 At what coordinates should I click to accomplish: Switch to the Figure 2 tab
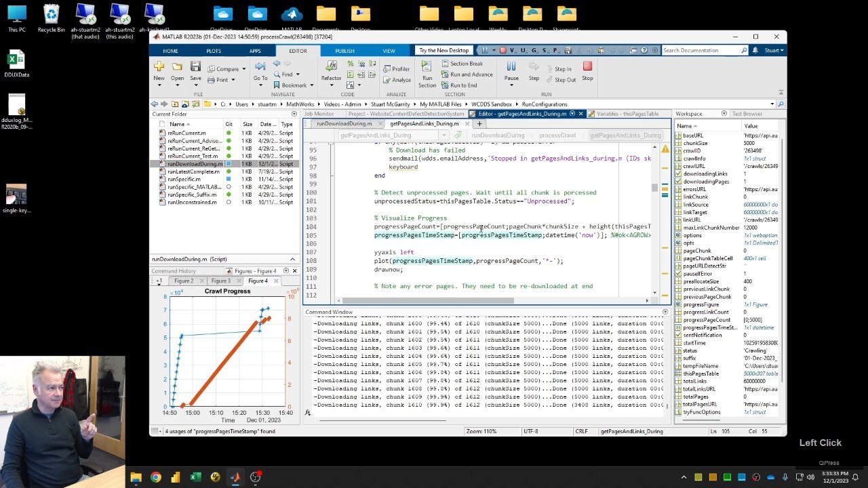[x=183, y=281]
